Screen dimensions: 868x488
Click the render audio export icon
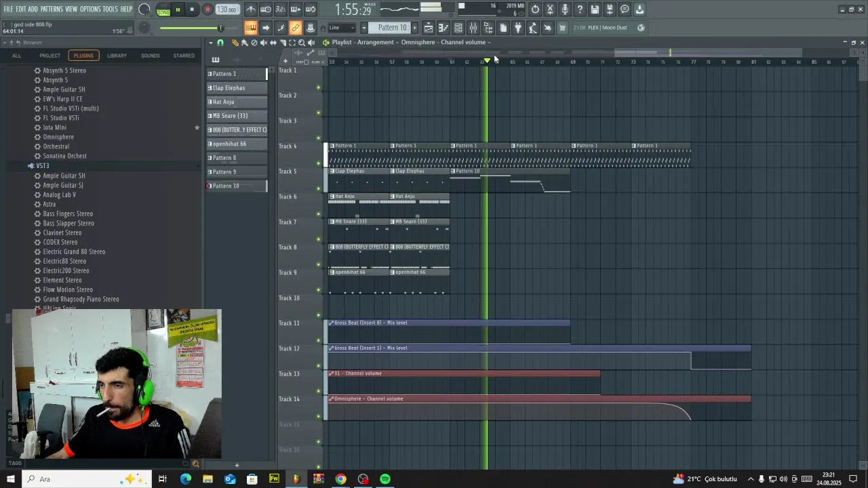pyautogui.click(x=610, y=9)
